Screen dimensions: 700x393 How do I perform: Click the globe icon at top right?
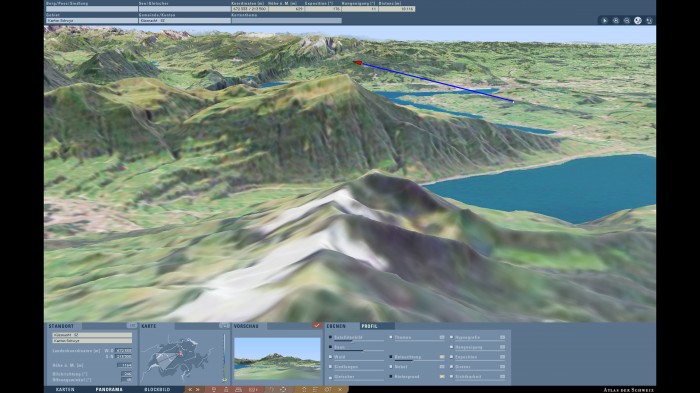pyautogui.click(x=638, y=21)
